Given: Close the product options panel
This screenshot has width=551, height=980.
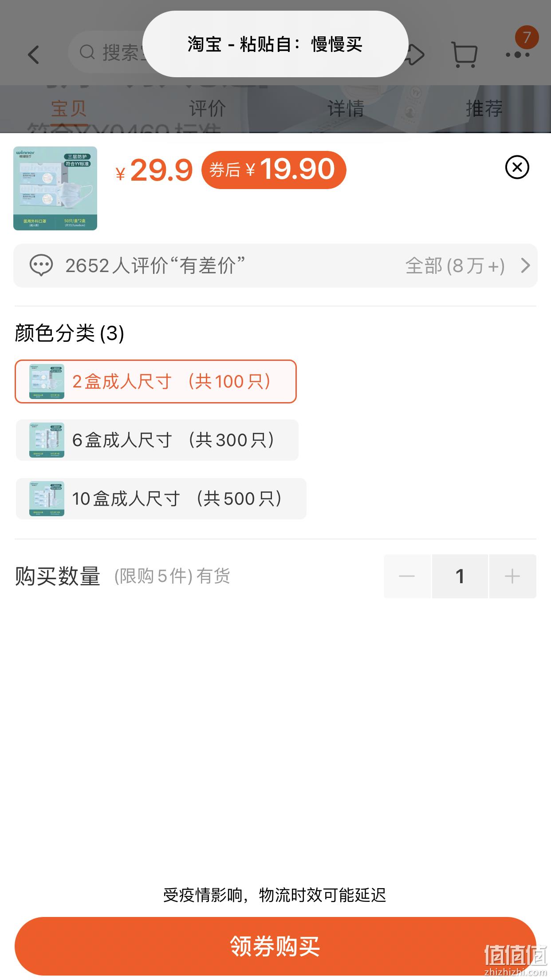Looking at the screenshot, I should tap(517, 167).
